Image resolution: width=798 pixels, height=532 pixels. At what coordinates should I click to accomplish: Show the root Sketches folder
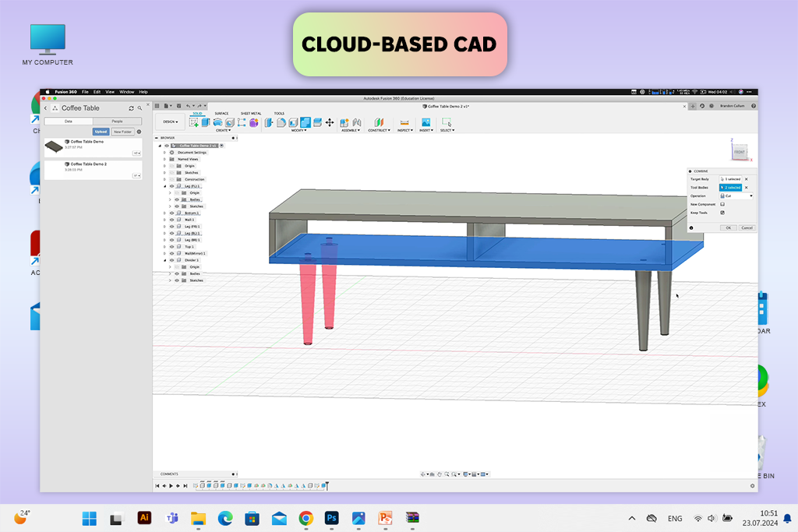pos(172,173)
